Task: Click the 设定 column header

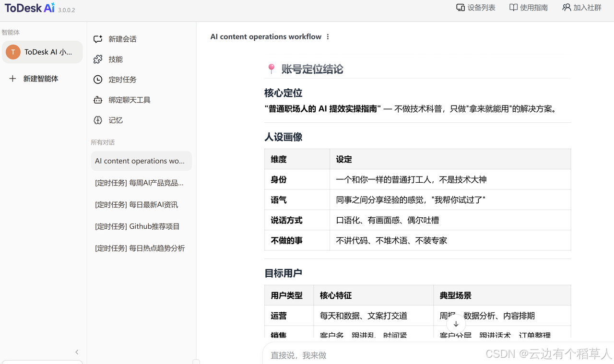Action: [x=450, y=159]
